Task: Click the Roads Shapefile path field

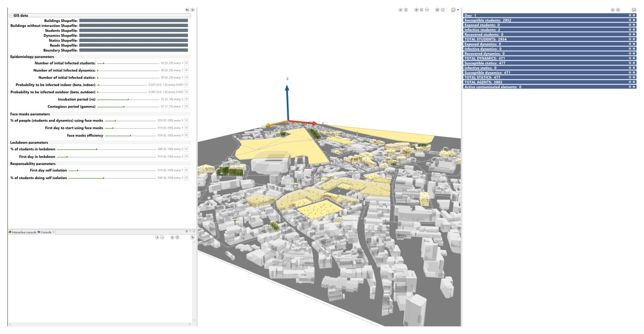Action: point(133,45)
